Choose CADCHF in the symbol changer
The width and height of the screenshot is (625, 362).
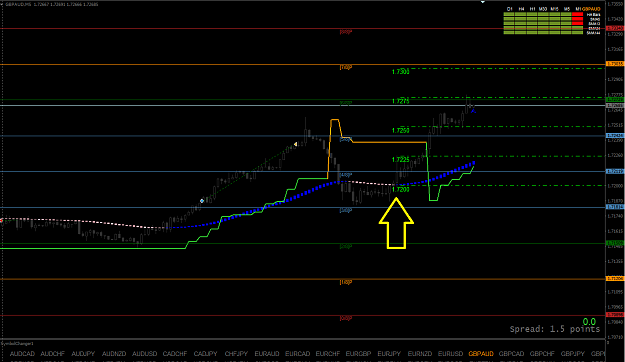175,354
